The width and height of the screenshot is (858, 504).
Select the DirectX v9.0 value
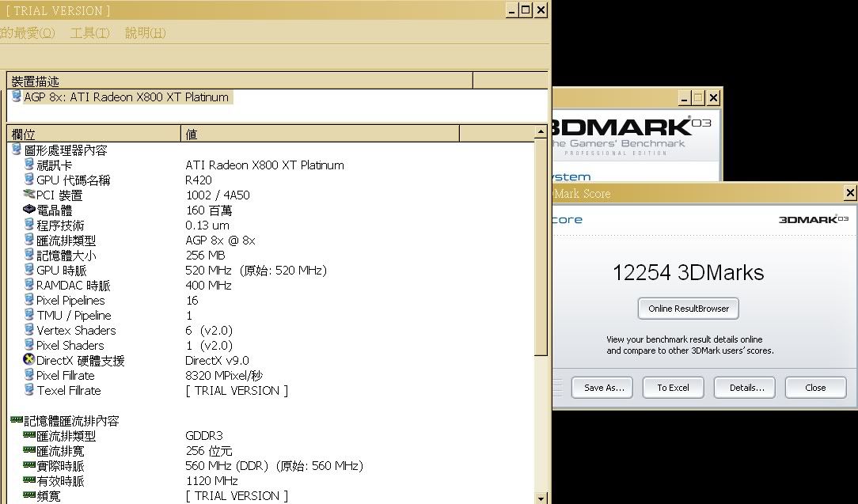tap(217, 361)
